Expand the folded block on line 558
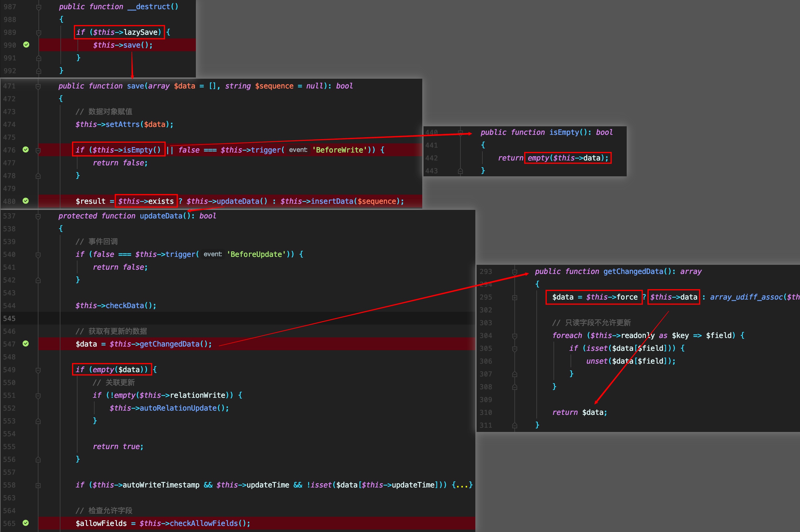Screen dimensions: 800x532 [38, 485]
